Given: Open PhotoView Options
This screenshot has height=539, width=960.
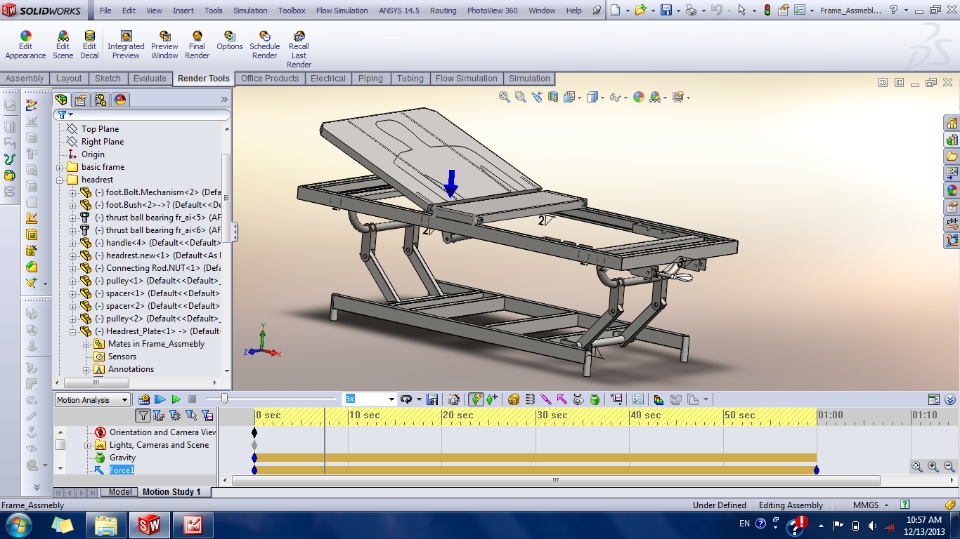Looking at the screenshot, I should pyautogui.click(x=230, y=40).
